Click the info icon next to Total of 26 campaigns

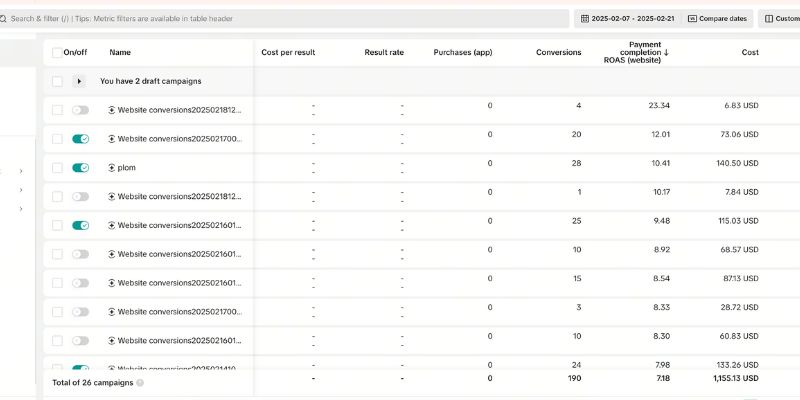click(x=140, y=382)
